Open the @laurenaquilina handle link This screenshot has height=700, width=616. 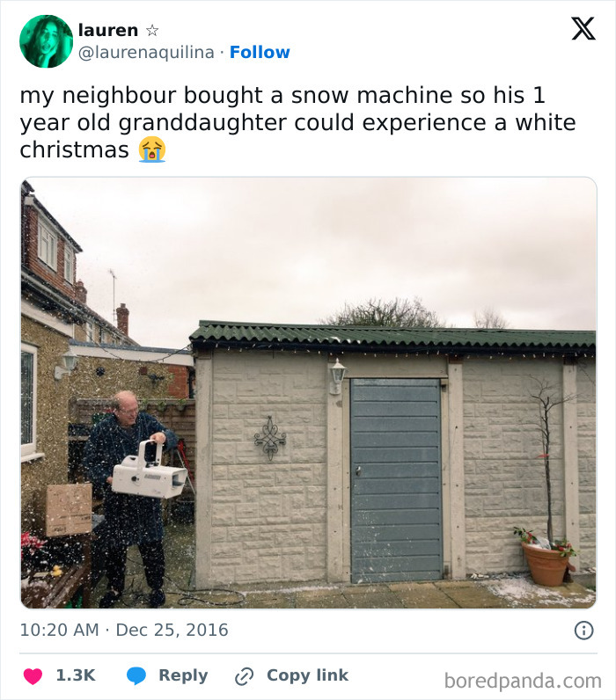146,53
